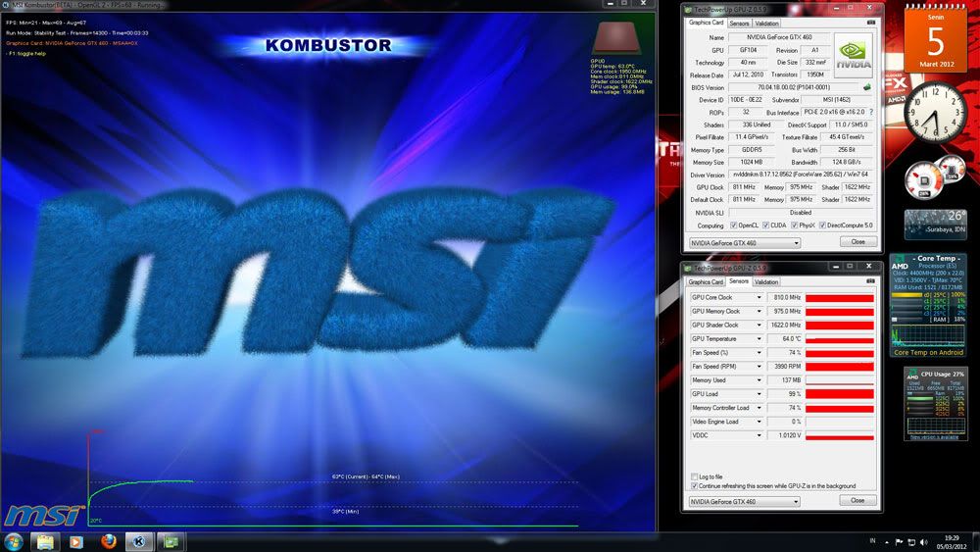
Task: Open the Action Center flag icon
Action: (x=899, y=542)
